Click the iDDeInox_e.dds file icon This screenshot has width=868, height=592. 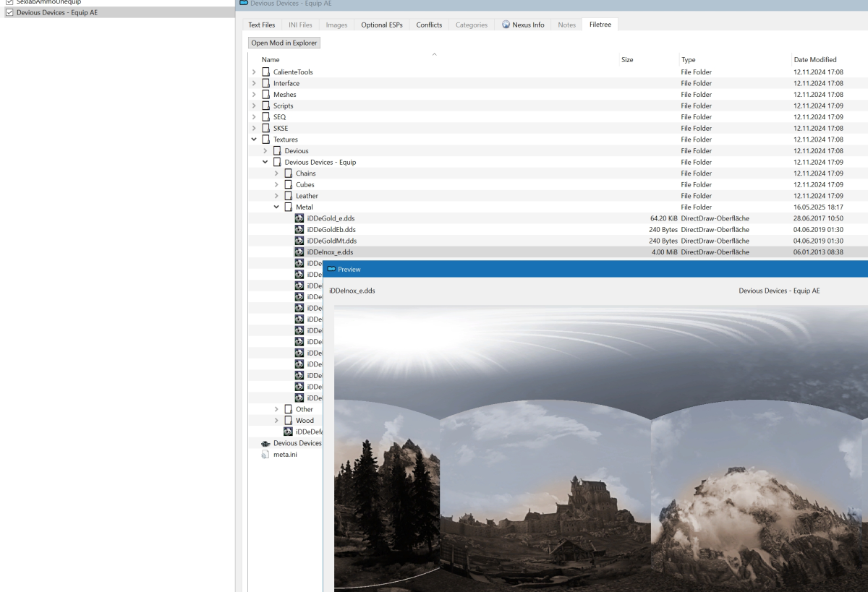coord(299,252)
